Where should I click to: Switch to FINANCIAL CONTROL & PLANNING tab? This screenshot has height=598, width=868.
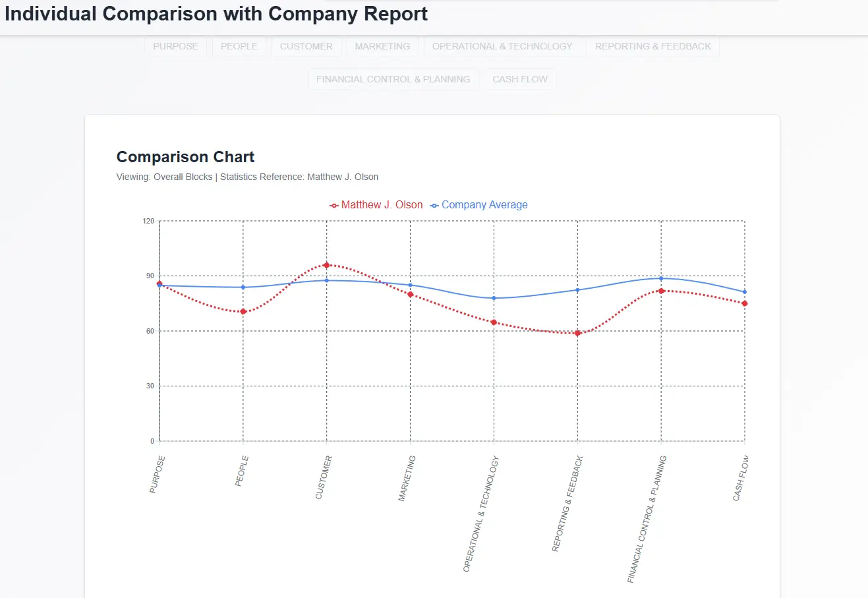pos(393,79)
